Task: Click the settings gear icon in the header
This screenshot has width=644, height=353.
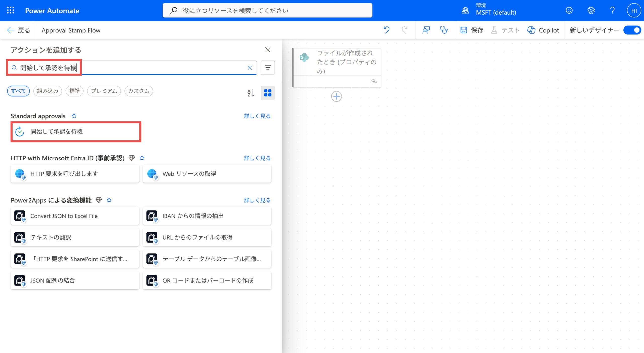Action: 591,10
